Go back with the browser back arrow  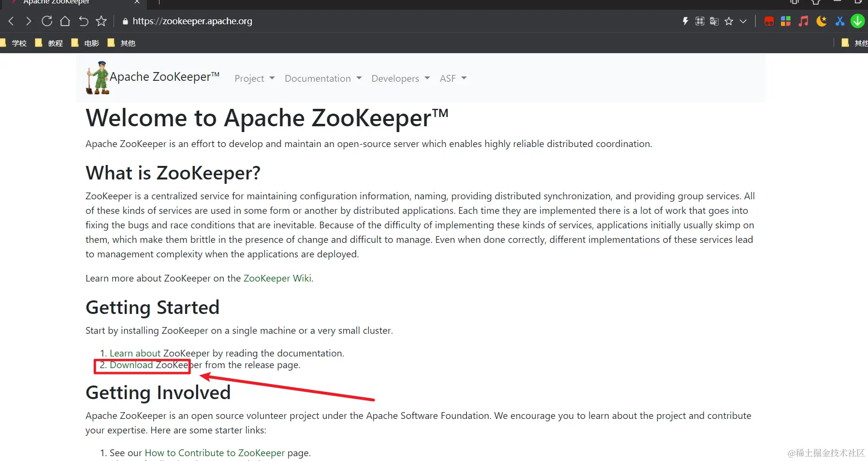coord(12,21)
